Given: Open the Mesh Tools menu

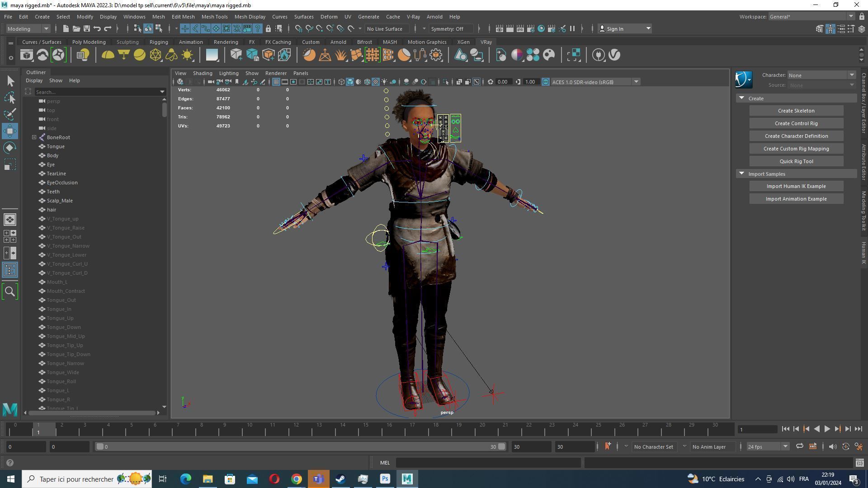Looking at the screenshot, I should (x=214, y=17).
